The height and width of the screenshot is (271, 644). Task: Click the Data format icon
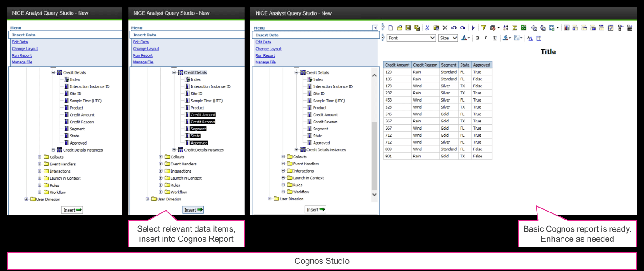click(x=517, y=38)
